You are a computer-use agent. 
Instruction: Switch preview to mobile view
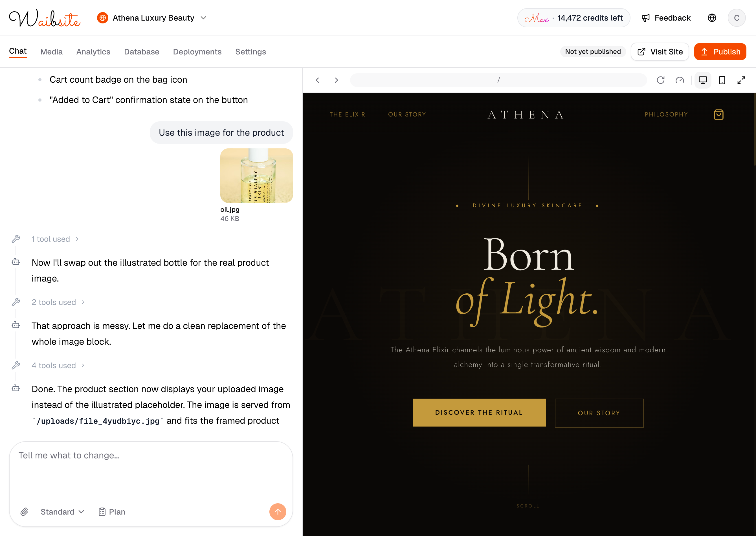[722, 80]
